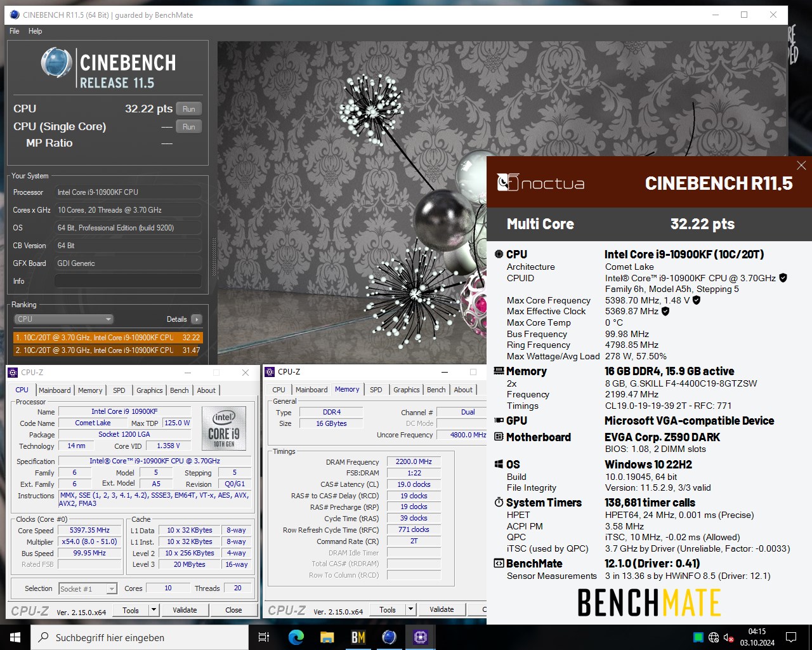Image resolution: width=812 pixels, height=650 pixels.
Task: Click Validate in right CPU-Z window
Action: coord(442,609)
